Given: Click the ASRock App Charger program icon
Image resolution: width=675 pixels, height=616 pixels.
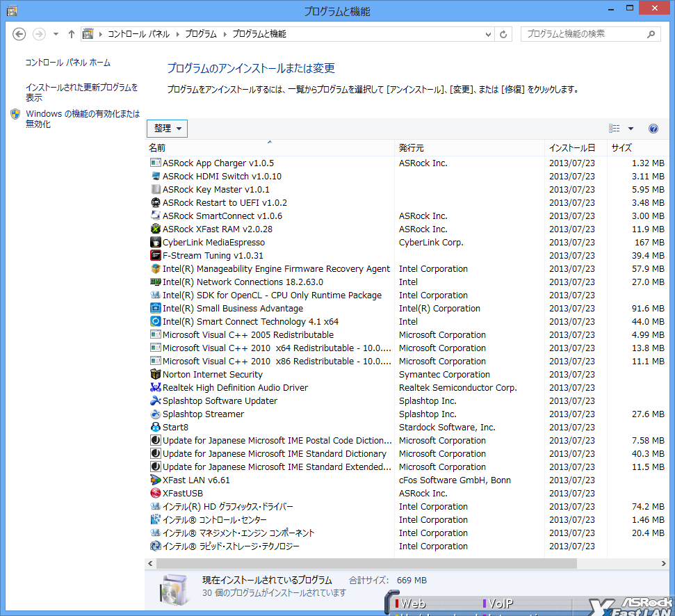Looking at the screenshot, I should click(x=156, y=163).
